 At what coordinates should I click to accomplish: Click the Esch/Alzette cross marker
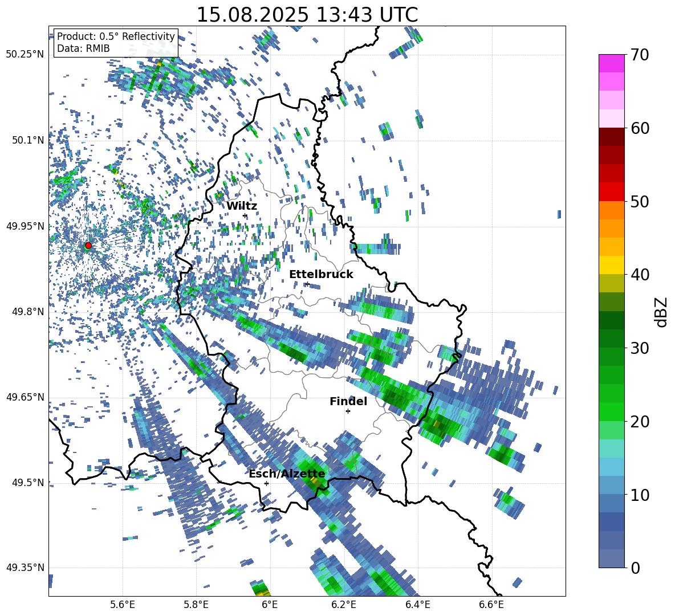pyautogui.click(x=266, y=483)
